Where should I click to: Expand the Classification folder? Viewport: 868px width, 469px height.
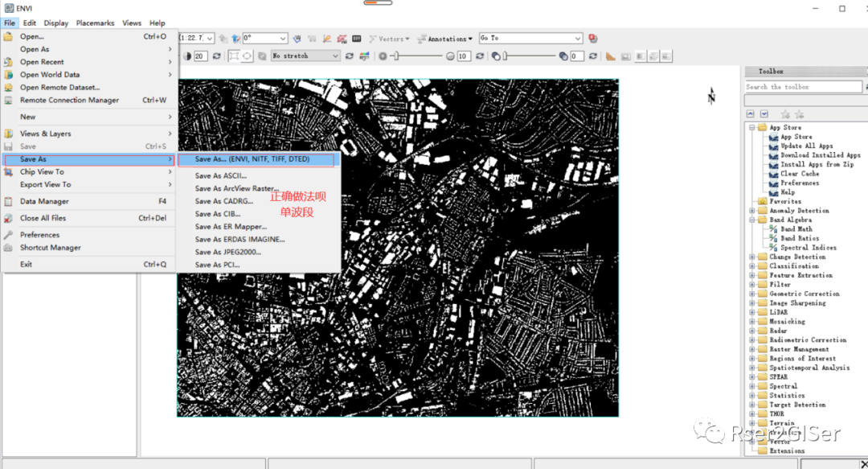(752, 266)
